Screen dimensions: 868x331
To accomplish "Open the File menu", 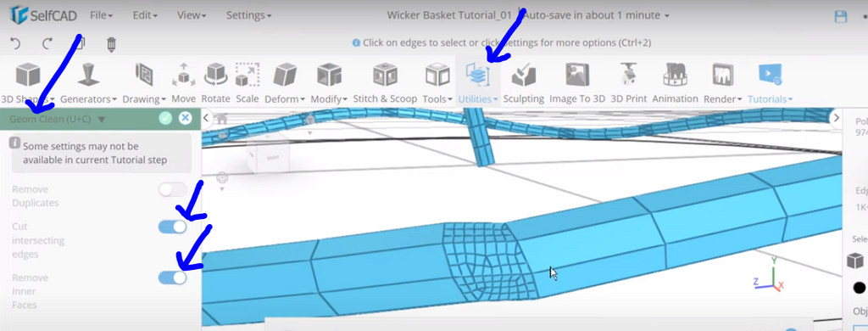I will pos(102,15).
